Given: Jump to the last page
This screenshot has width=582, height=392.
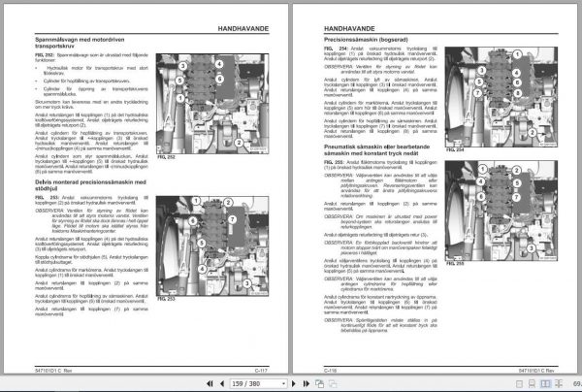Looking at the screenshot, I should pos(307,383).
